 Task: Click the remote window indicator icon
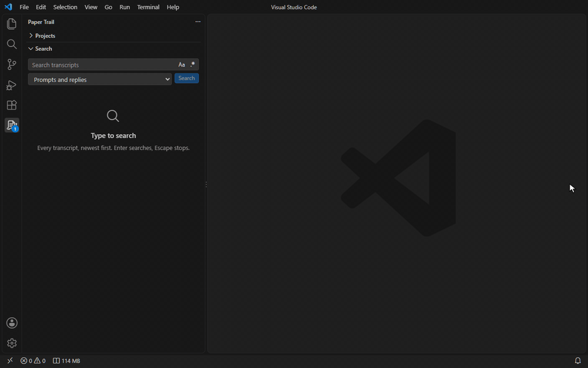(10, 360)
